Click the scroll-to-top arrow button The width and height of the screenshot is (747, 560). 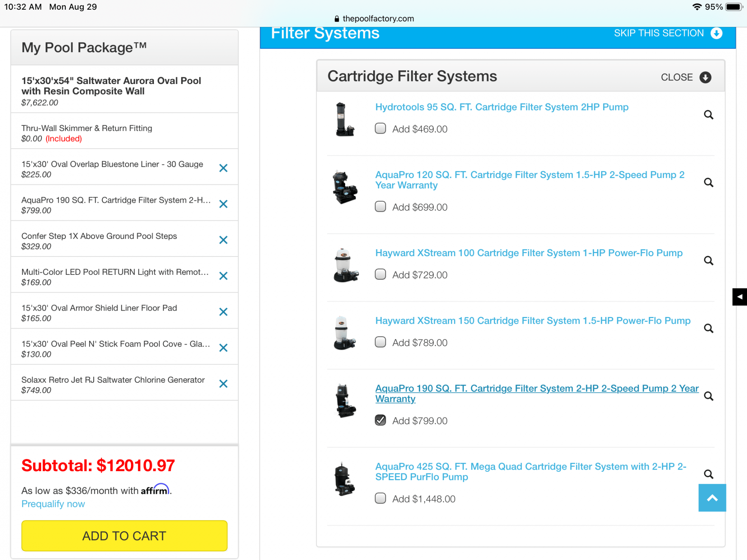click(x=712, y=498)
